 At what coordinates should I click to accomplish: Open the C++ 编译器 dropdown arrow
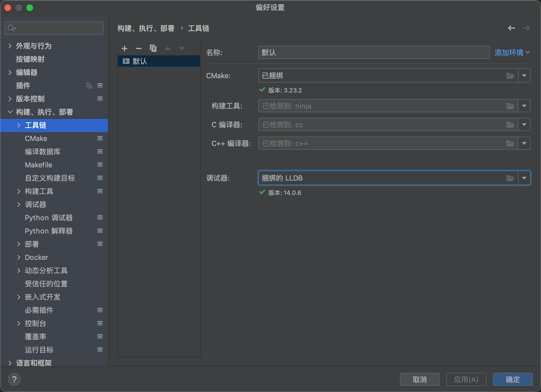[x=524, y=143]
